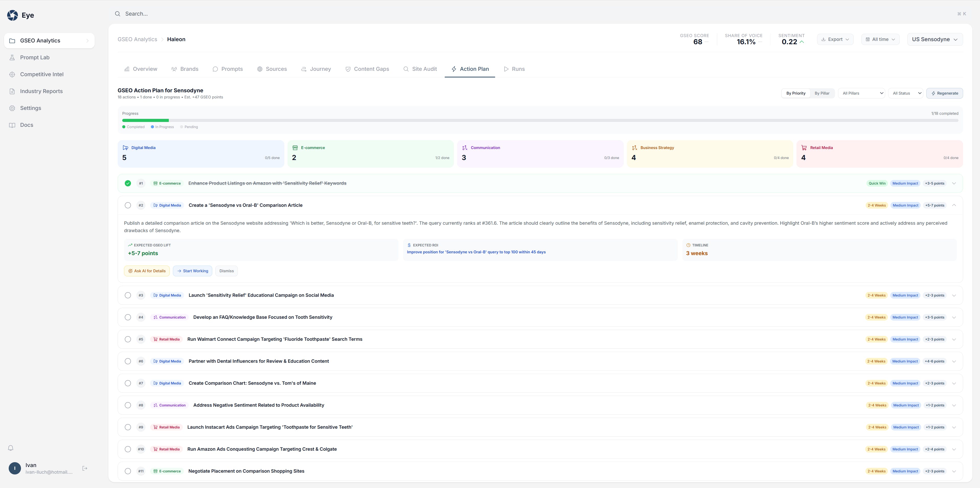Click the notification bell icon
This screenshot has height=488, width=980.
click(11, 448)
